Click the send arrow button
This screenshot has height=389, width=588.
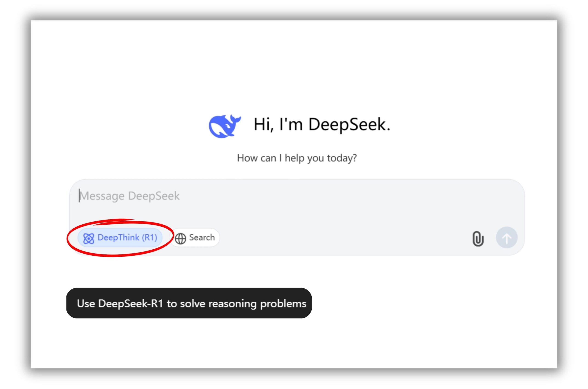[506, 237]
